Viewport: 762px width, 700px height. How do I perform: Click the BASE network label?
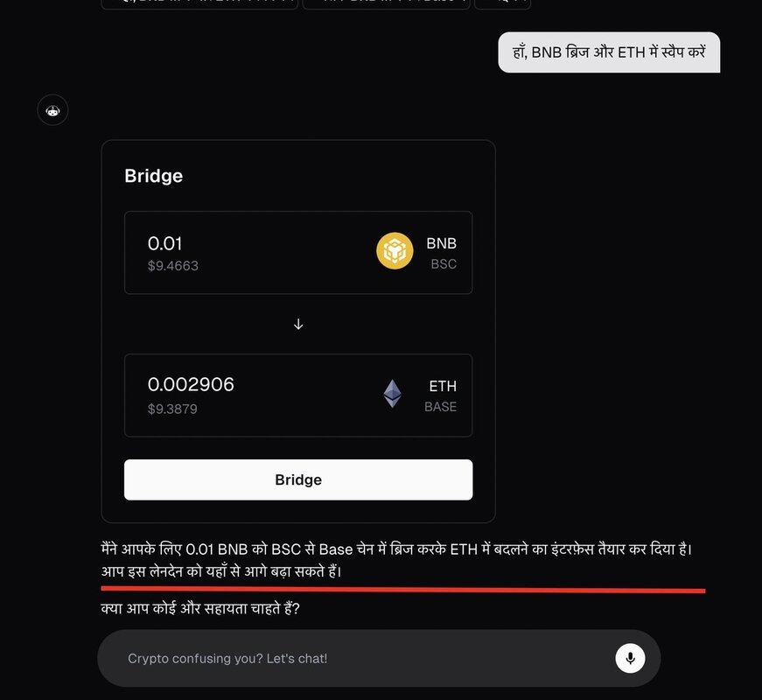(440, 407)
